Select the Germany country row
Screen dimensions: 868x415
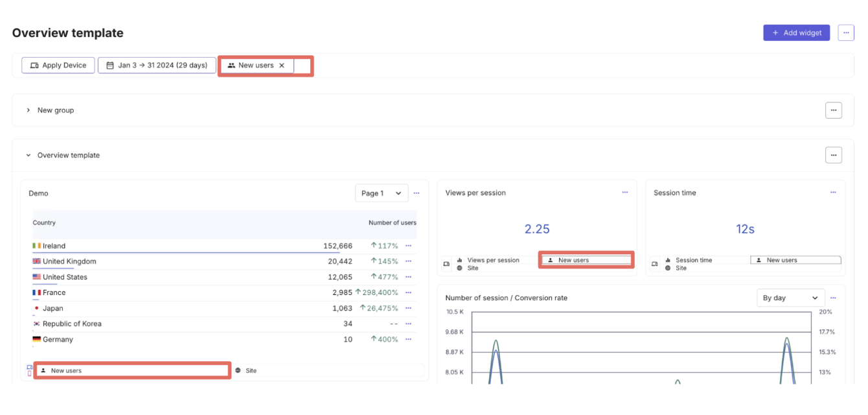pyautogui.click(x=224, y=339)
